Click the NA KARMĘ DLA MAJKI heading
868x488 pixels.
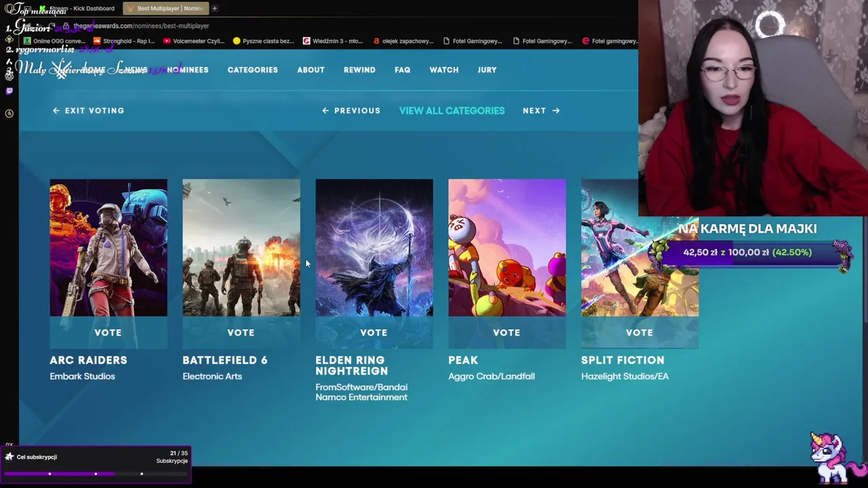[x=747, y=229]
